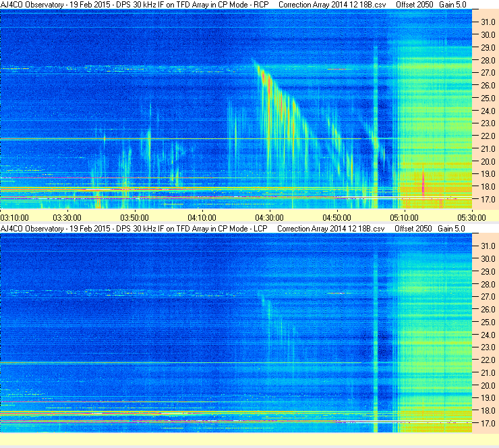Select the 31.0 frequency tick in RCP chart
Viewport: 499px width, 448px height.
click(x=488, y=22)
